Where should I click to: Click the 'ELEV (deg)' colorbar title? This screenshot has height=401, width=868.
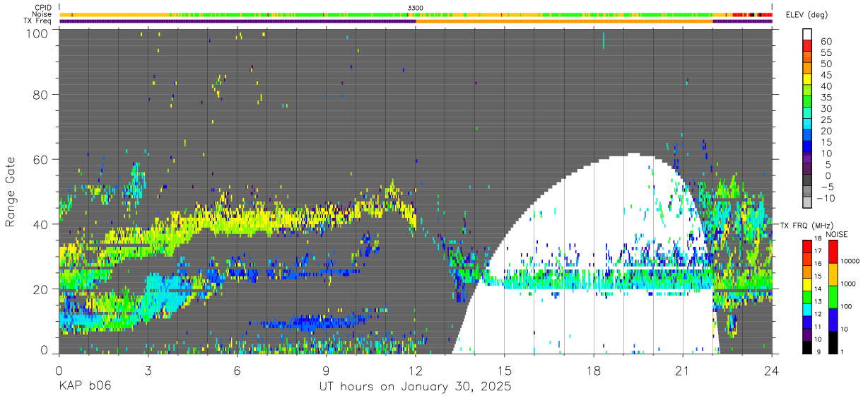[807, 15]
